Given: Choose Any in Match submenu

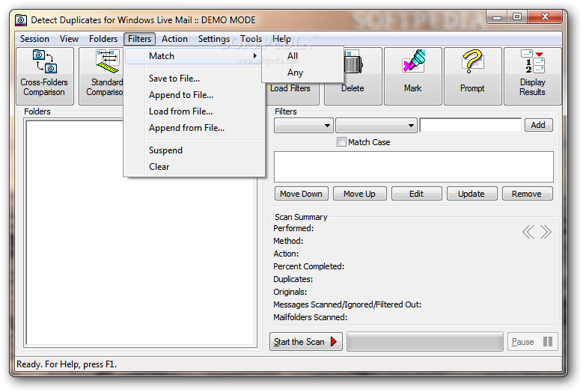Looking at the screenshot, I should pyautogui.click(x=302, y=73).
